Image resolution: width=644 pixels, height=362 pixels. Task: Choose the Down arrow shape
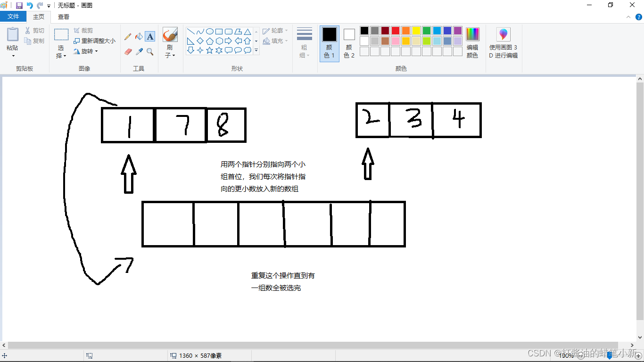click(x=190, y=50)
